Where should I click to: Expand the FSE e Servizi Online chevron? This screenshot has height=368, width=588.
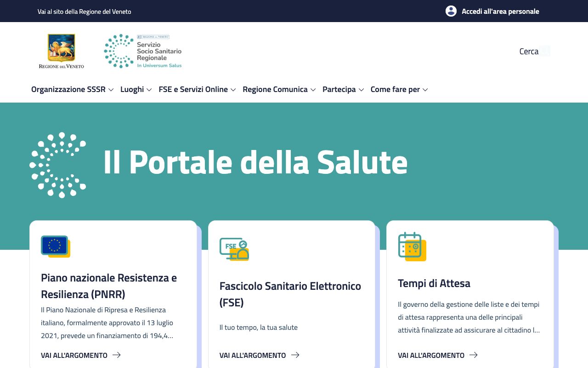(x=233, y=90)
